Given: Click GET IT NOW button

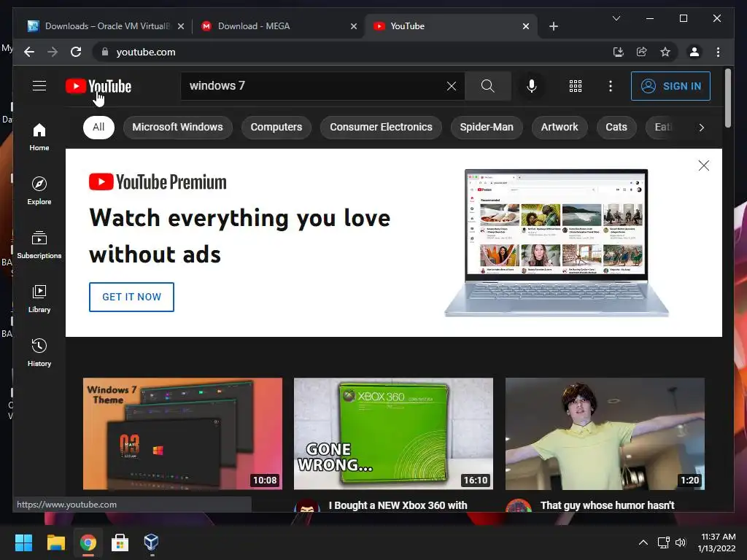Looking at the screenshot, I should click(x=131, y=297).
